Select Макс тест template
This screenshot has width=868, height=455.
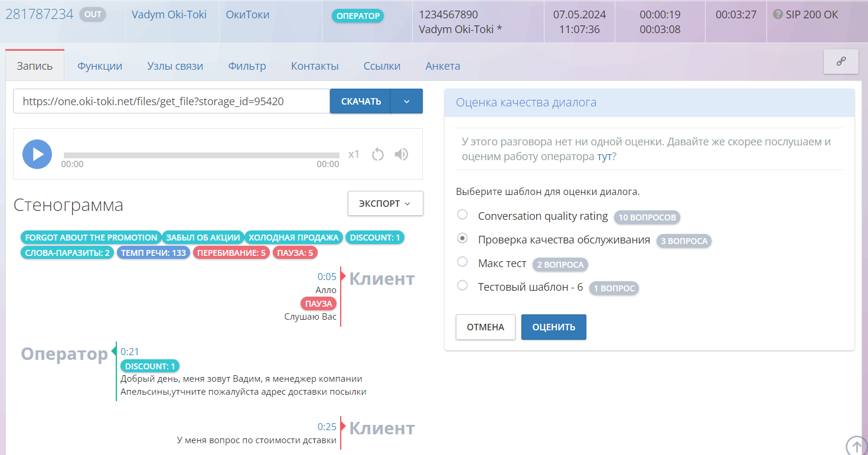coord(463,262)
